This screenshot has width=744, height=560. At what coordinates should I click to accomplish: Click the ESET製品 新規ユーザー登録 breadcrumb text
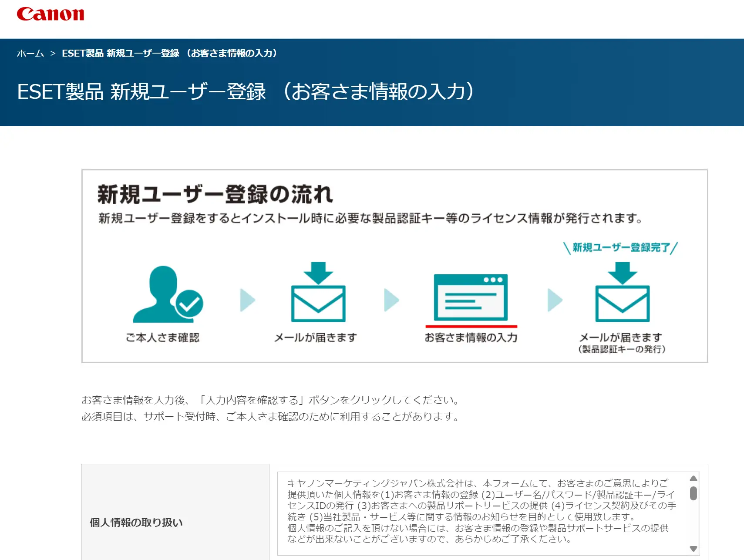click(169, 53)
